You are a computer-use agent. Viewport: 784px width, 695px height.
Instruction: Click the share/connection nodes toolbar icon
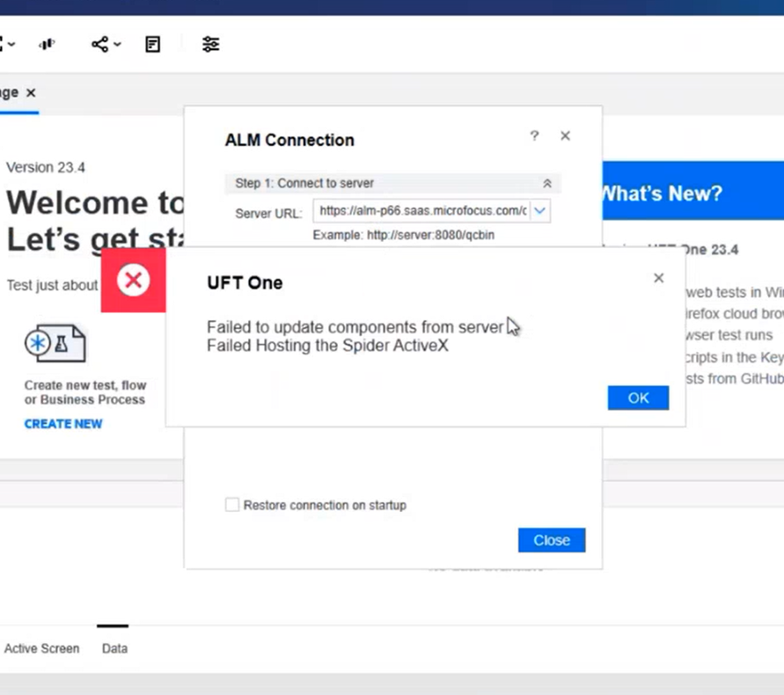pos(100,44)
